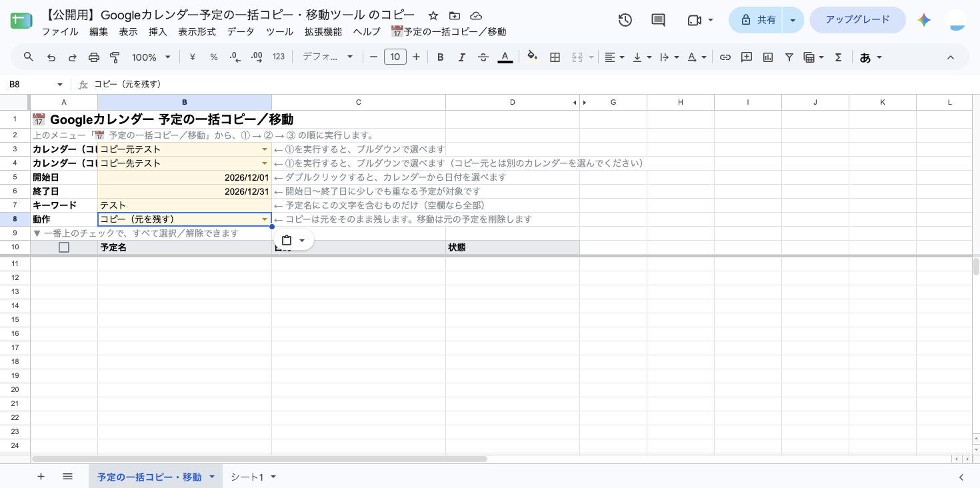Increase decimal places icon
980x488 pixels.
point(257,57)
